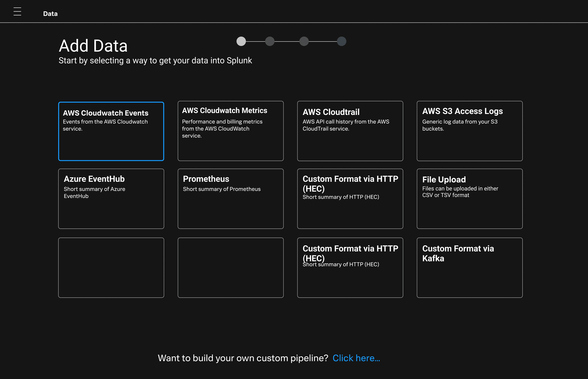This screenshot has width=588, height=379.
Task: Pick the Custom Format via Kafka card
Action: pyautogui.click(x=469, y=268)
